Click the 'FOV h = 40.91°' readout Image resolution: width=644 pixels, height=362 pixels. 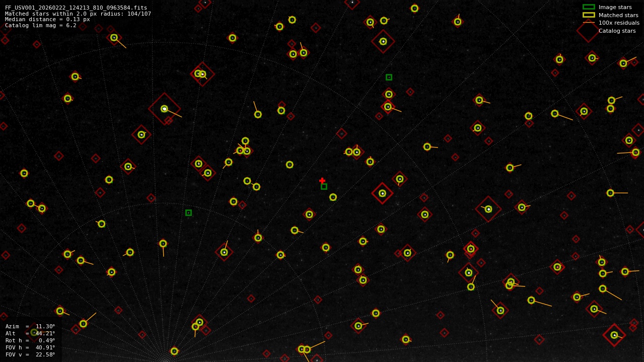[30, 347]
